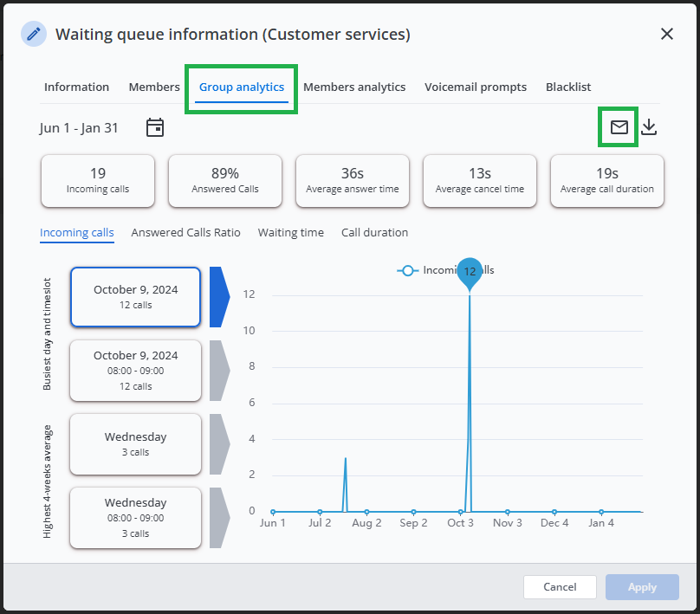
Task: Close the waiting queue dialog
Action: (666, 35)
